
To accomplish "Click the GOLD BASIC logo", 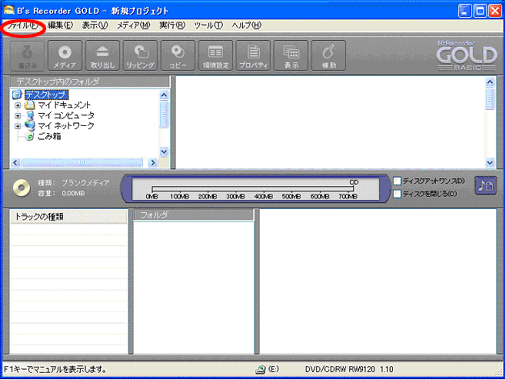I will (x=467, y=55).
